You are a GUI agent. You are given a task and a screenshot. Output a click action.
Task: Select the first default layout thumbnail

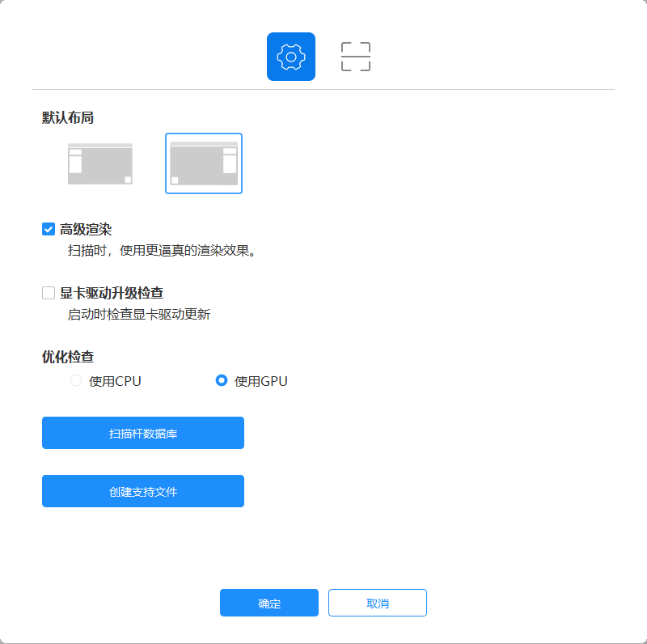coord(100,163)
